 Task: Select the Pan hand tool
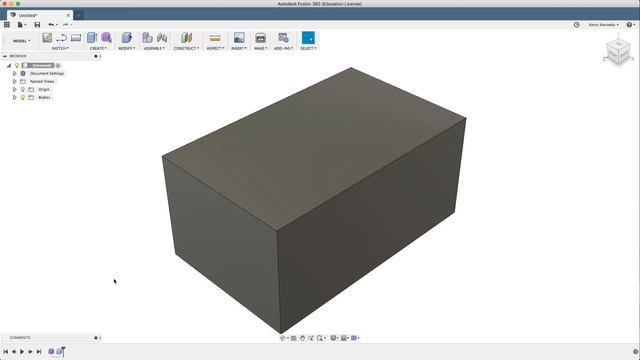(x=302, y=338)
